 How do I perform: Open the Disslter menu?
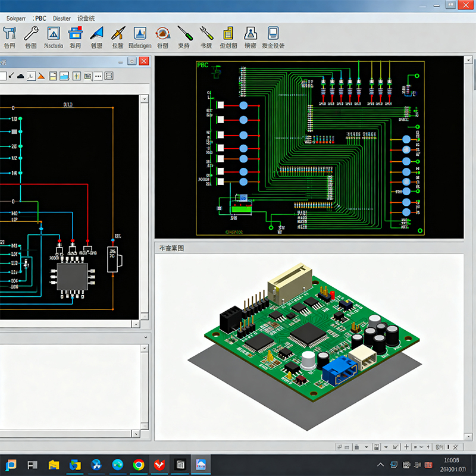coord(61,18)
